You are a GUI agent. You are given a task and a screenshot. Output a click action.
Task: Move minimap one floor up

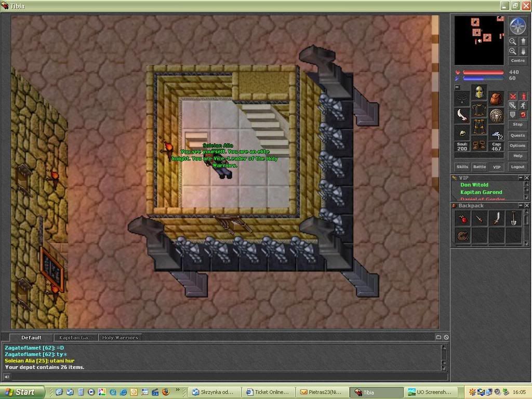523,42
